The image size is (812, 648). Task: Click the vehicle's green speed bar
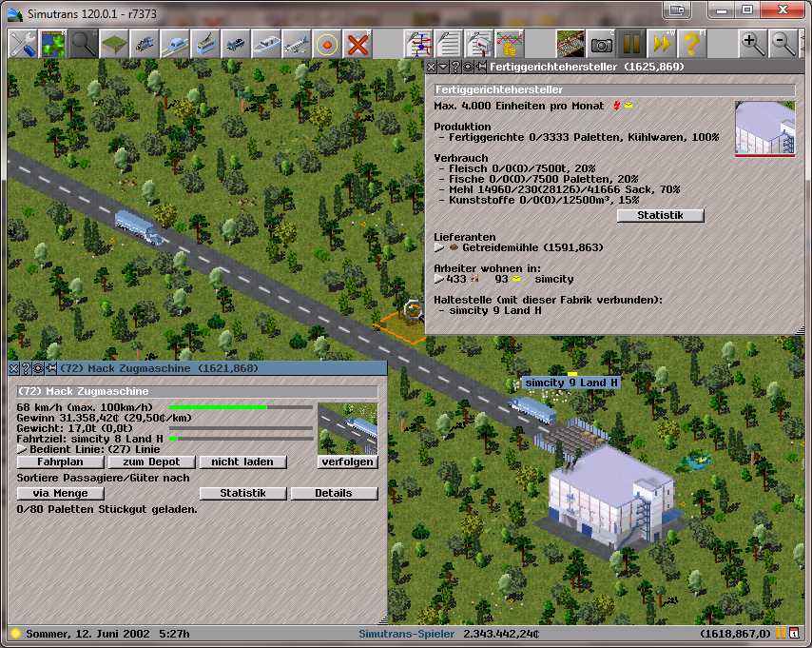pyautogui.click(x=217, y=406)
